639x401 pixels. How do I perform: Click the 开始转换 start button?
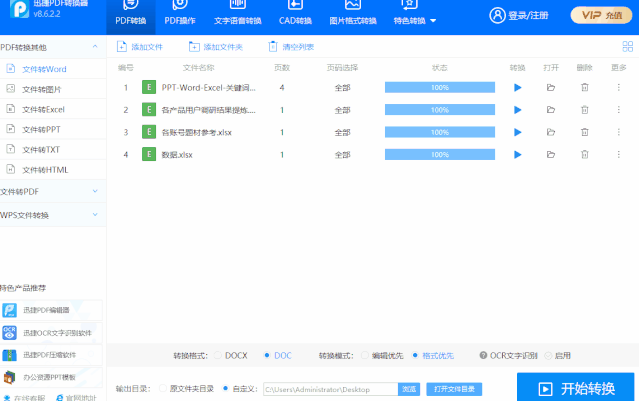coord(575,388)
